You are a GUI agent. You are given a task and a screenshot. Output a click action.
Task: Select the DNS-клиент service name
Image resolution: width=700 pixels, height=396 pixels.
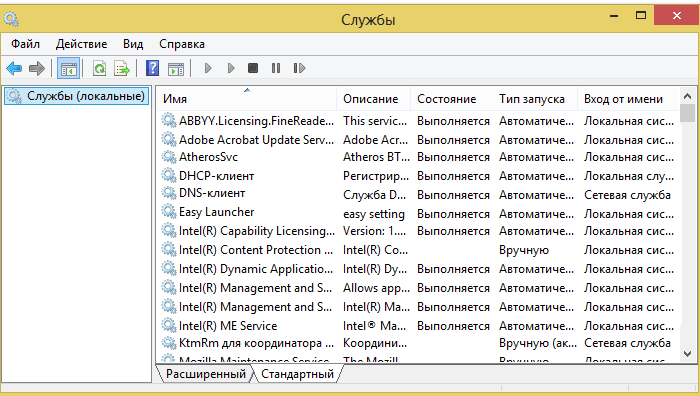[212, 193]
